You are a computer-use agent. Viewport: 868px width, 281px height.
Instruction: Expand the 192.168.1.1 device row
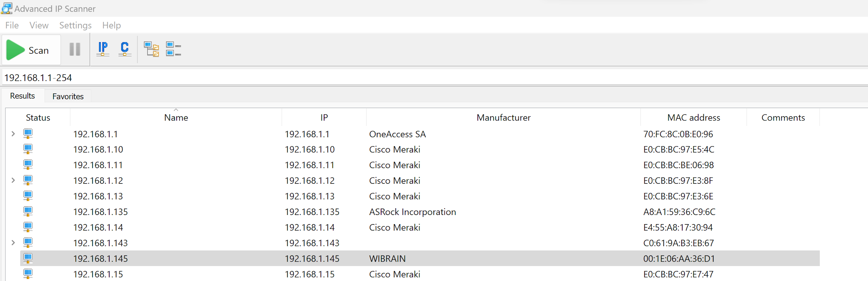click(13, 134)
